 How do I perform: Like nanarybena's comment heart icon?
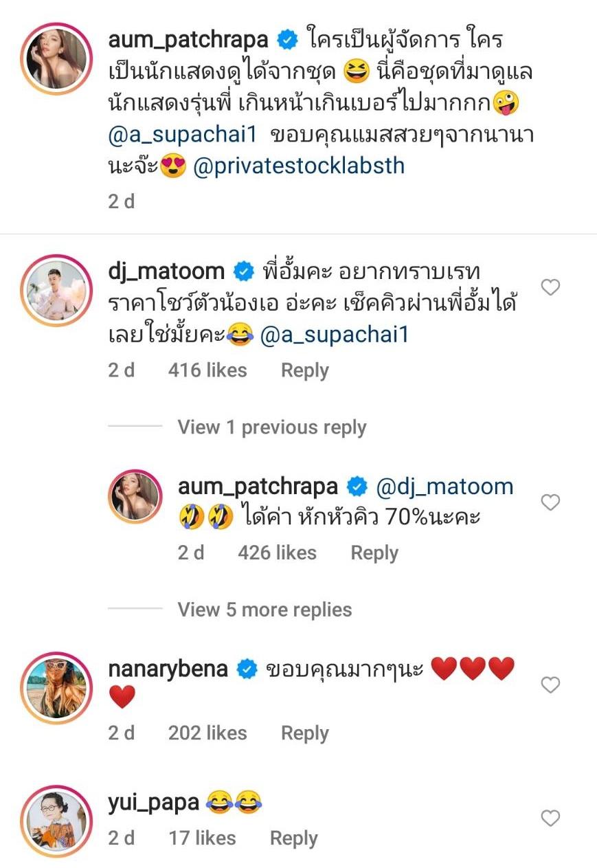(x=550, y=685)
